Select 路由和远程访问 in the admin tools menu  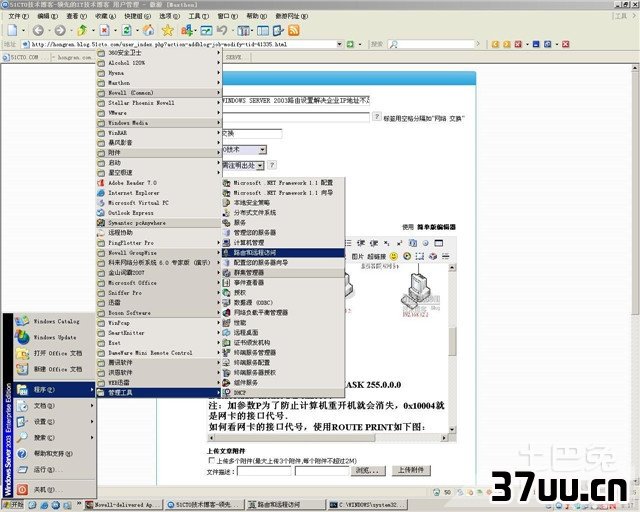coord(283,253)
